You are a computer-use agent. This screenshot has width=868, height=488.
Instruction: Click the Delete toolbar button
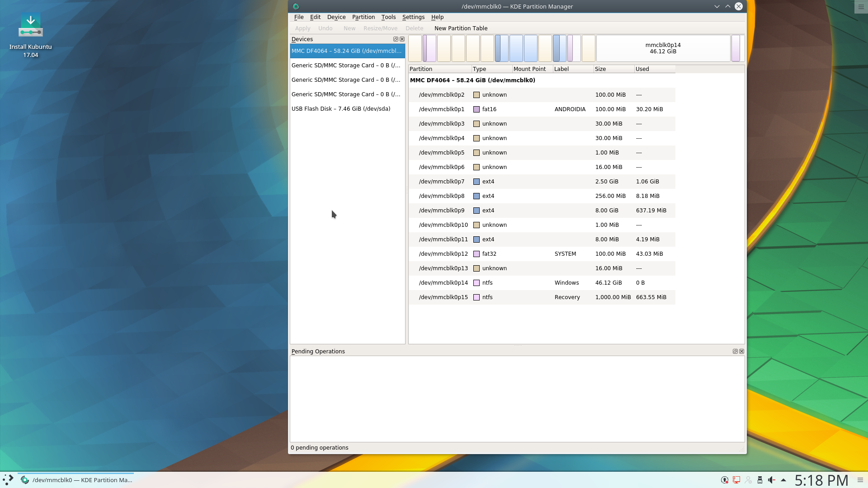click(414, 28)
